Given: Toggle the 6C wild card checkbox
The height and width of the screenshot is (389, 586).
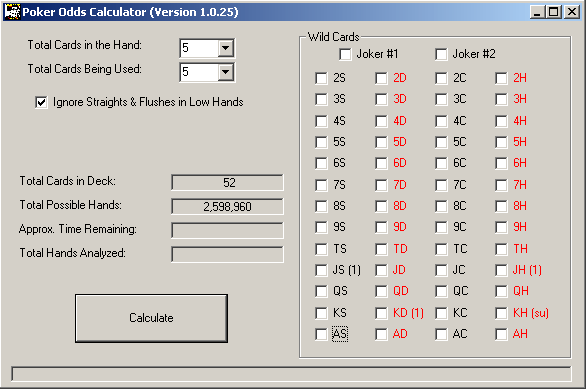Looking at the screenshot, I should (441, 163).
